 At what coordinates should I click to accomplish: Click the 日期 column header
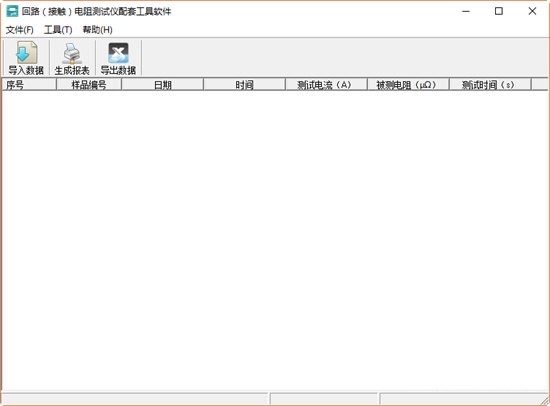pos(162,85)
